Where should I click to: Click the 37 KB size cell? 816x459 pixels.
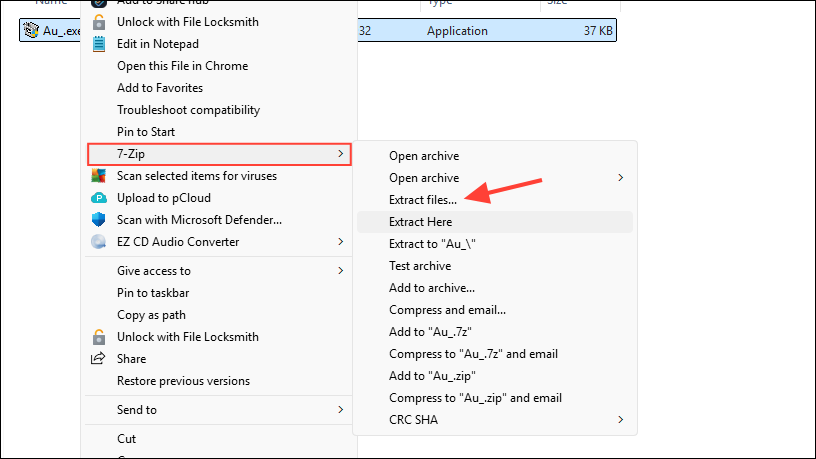[x=598, y=31]
